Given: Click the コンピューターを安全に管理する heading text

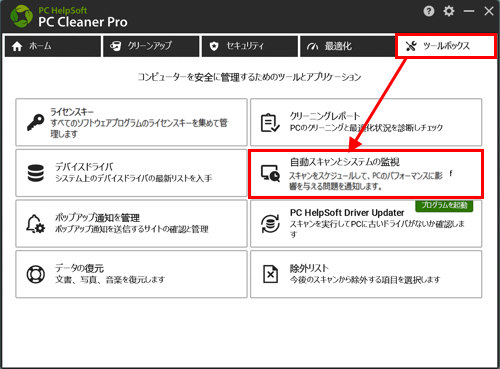Looking at the screenshot, I should click(249, 77).
